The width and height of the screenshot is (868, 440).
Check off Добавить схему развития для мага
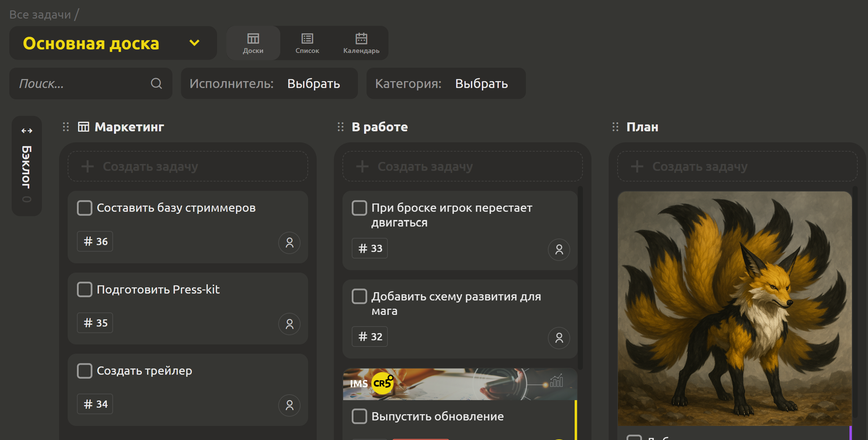[x=359, y=296]
